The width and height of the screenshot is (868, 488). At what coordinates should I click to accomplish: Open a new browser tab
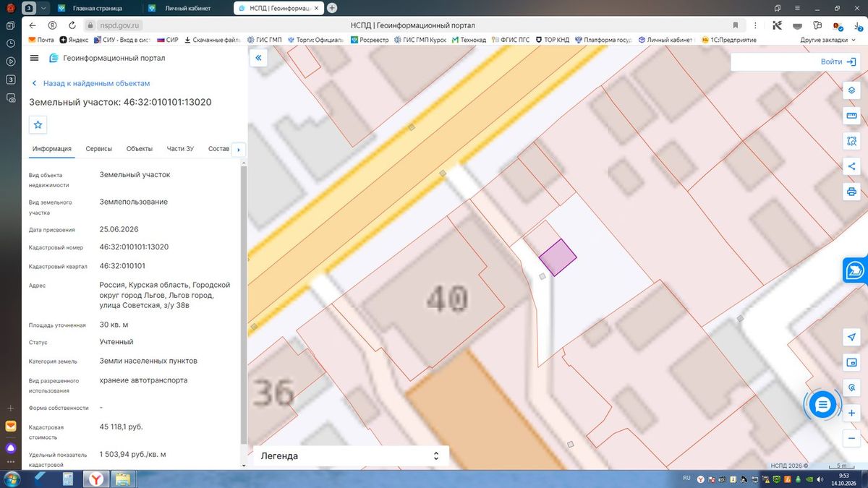tap(332, 8)
